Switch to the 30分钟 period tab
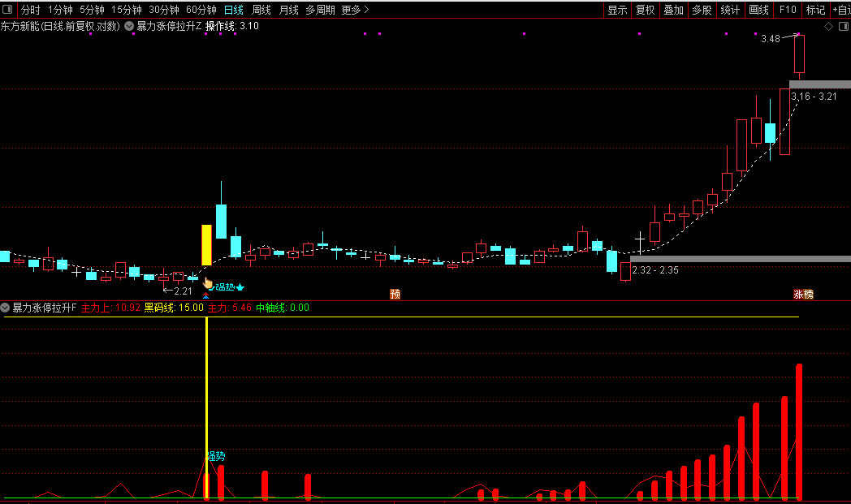This screenshot has width=851, height=504. click(x=164, y=10)
